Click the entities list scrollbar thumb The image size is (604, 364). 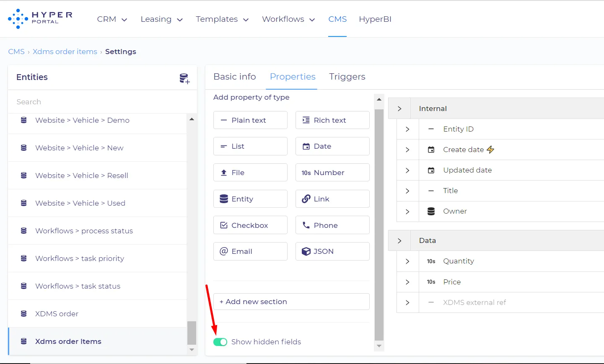tap(192, 333)
